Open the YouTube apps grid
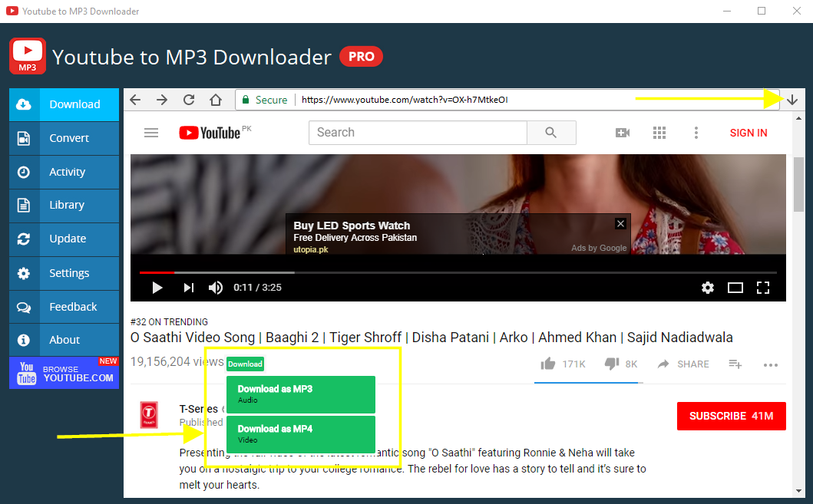The width and height of the screenshot is (813, 504). 659,133
